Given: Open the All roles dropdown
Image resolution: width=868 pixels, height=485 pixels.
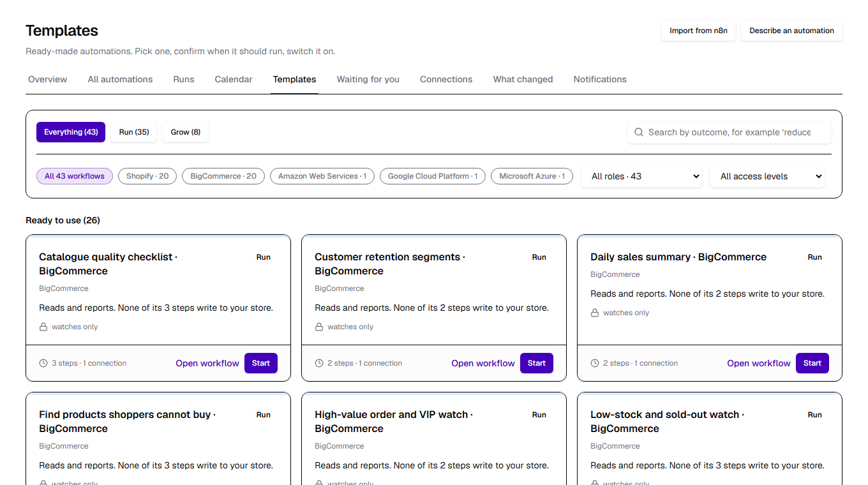Looking at the screenshot, I should point(641,176).
